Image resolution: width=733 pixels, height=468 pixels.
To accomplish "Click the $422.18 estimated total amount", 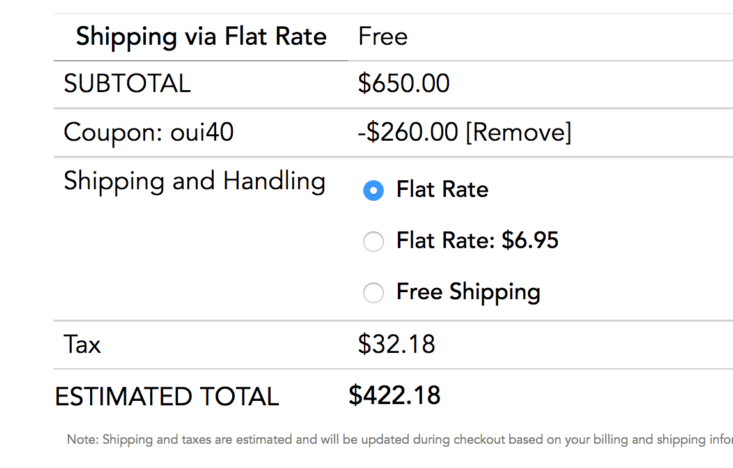I will tap(394, 396).
